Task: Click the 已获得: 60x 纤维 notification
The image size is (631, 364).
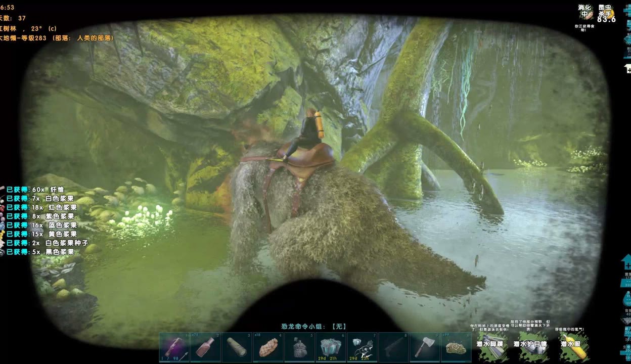Action: 35,190
